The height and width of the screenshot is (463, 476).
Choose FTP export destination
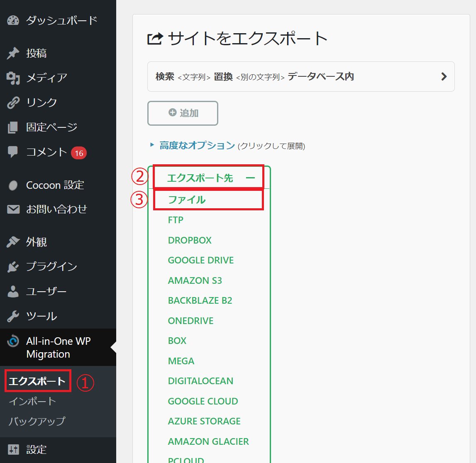coord(176,220)
